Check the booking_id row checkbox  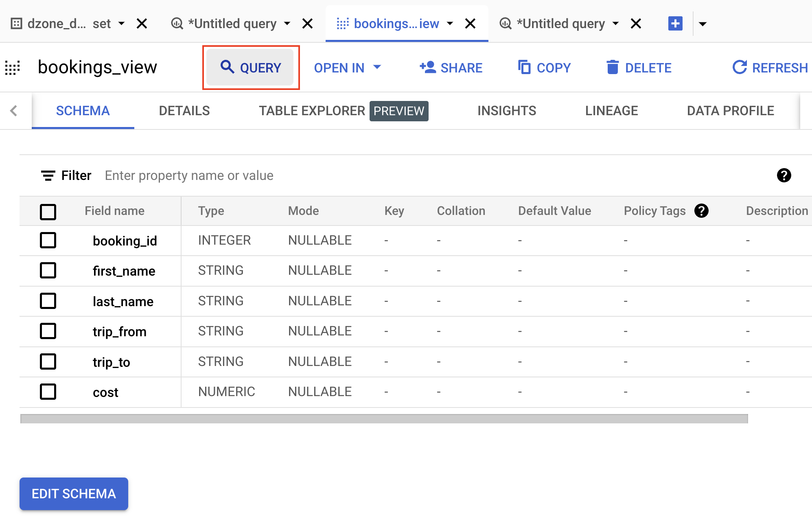tap(48, 240)
